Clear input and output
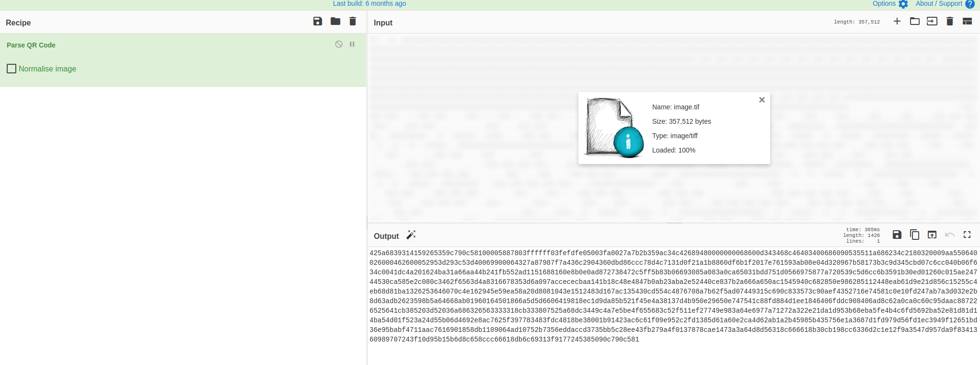Image resolution: width=980 pixels, height=365 pixels. [950, 21]
